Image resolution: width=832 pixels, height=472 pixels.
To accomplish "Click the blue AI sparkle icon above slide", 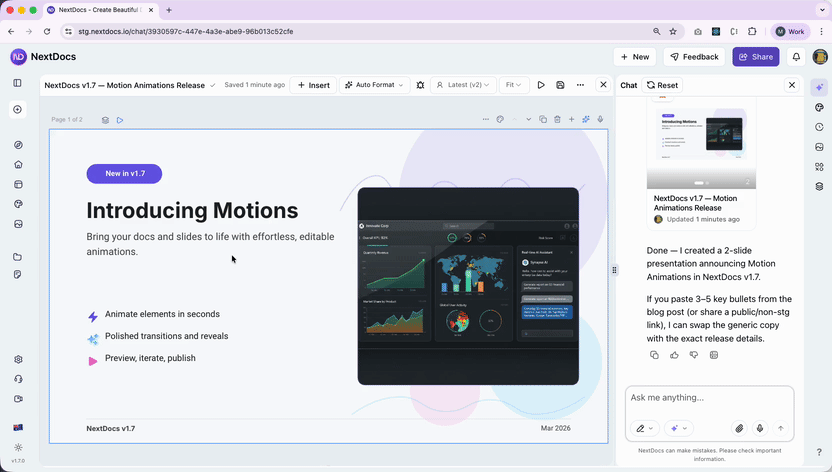I will 586,119.
